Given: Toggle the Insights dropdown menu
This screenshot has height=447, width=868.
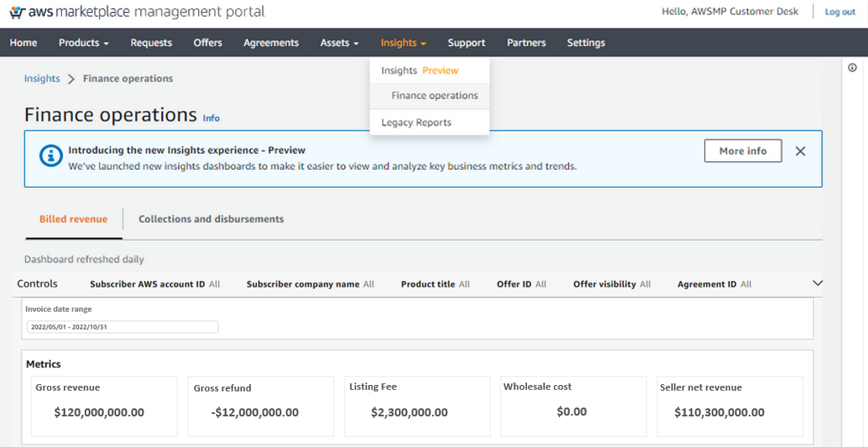Looking at the screenshot, I should [403, 43].
